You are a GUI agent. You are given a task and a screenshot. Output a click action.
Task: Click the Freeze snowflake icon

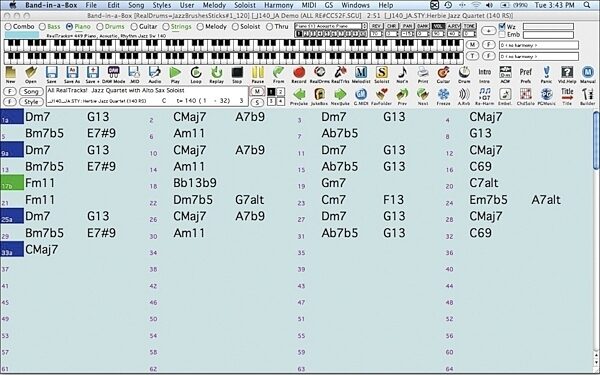(443, 96)
